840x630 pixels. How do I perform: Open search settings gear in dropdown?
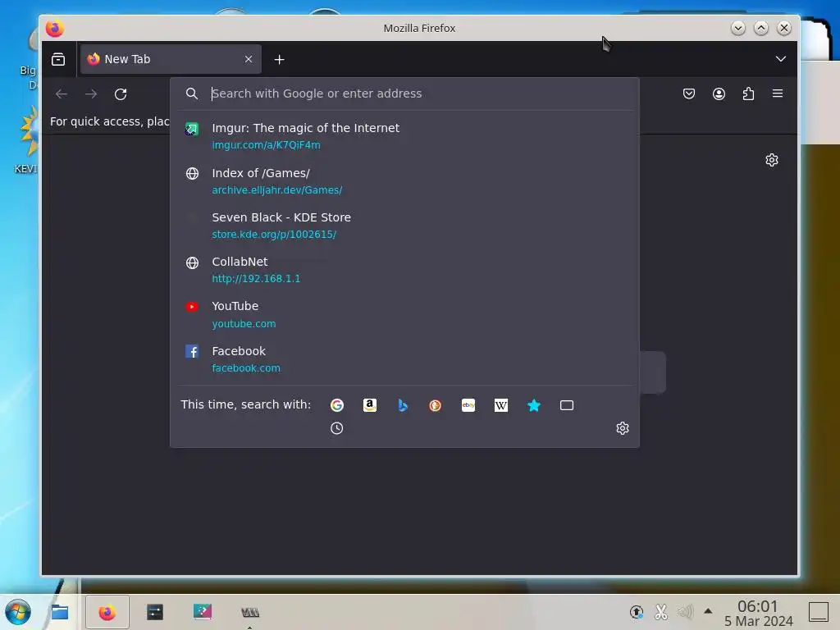coord(623,428)
